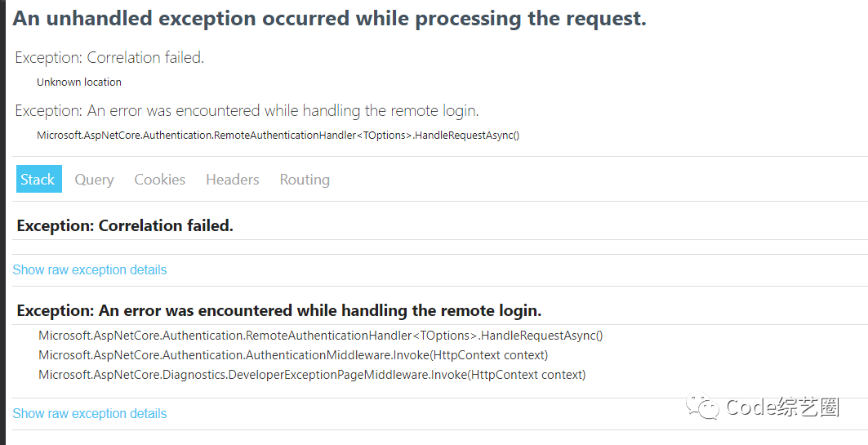This screenshot has width=868, height=445.
Task: Expand the DeveloperExceptionPageMiddleware.Invoke stack frame
Action: pos(312,375)
